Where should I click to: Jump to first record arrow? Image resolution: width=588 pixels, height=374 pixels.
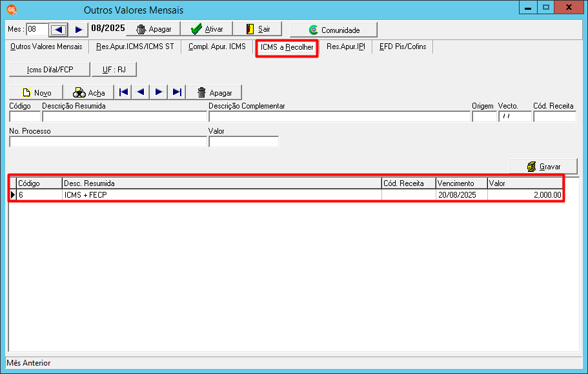coord(123,92)
